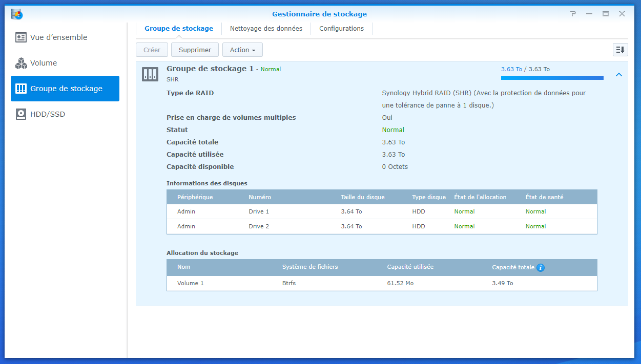Click the Storage Manager app icon in title bar
The height and width of the screenshot is (364, 641).
16,14
